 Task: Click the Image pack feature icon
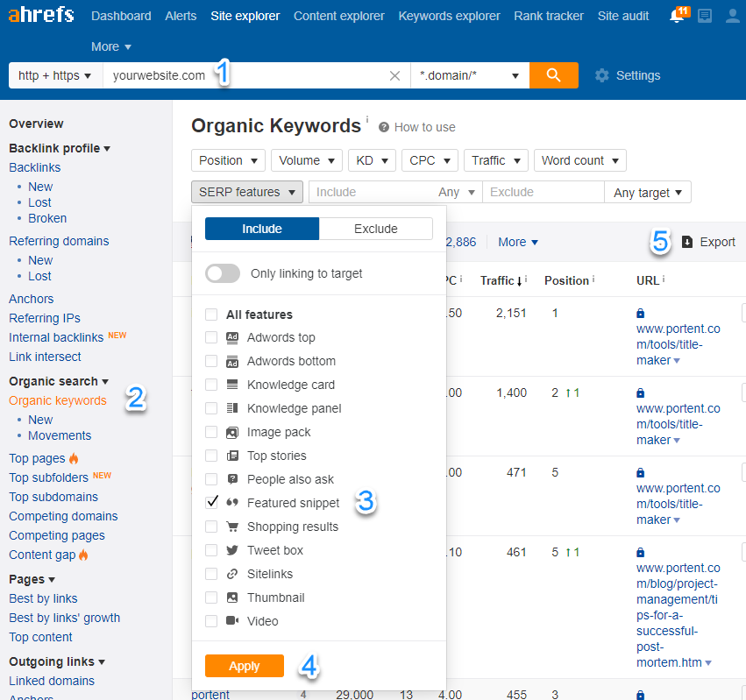tap(232, 432)
